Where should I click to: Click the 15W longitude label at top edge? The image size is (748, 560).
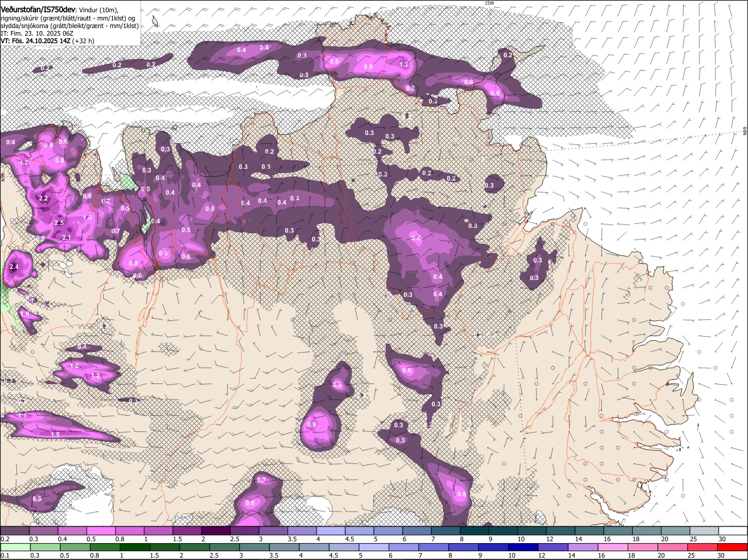[x=489, y=3]
